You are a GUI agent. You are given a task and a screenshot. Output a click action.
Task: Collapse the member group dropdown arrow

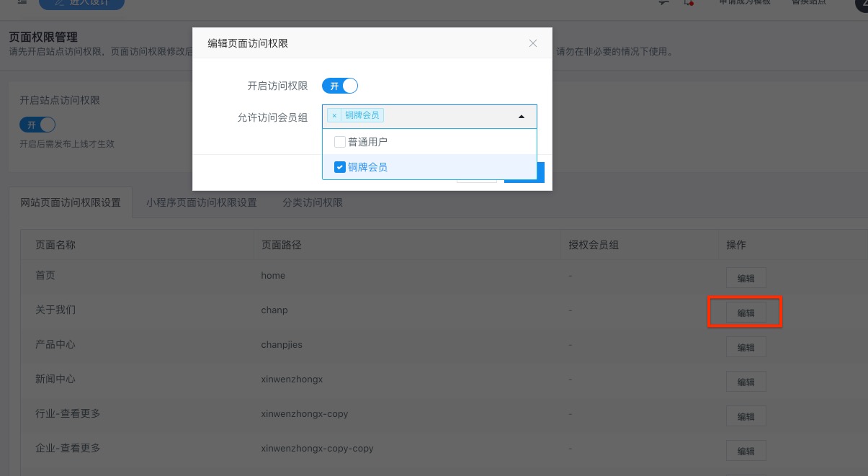(522, 116)
